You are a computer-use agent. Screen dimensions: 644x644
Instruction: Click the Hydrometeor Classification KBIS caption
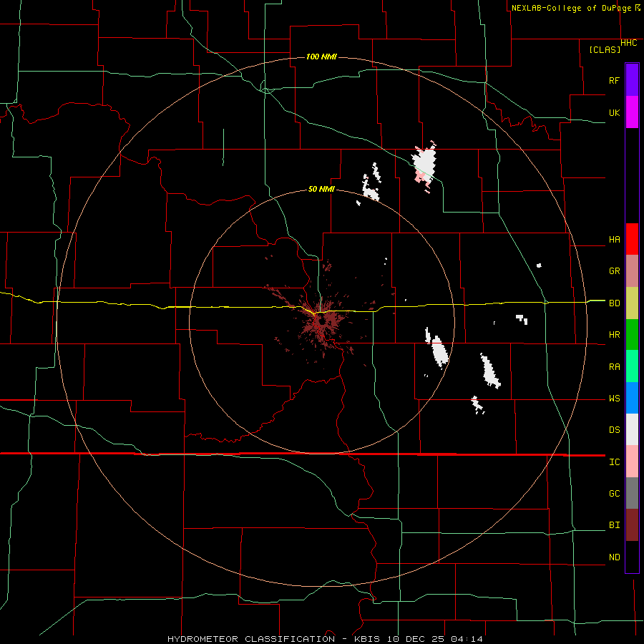tap(325, 639)
